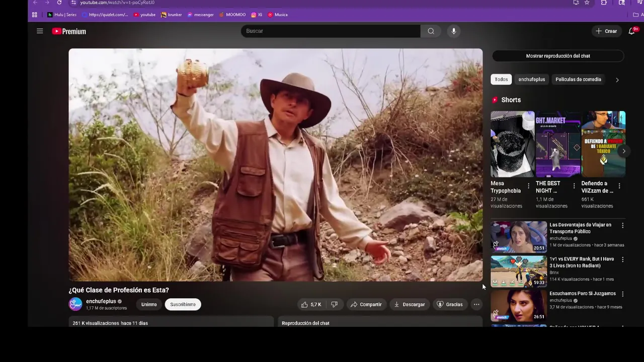Click the Brinx channel name

554,273
